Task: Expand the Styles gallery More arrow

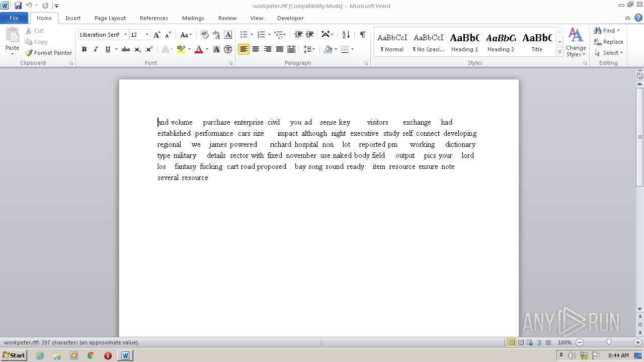Action: pyautogui.click(x=559, y=52)
